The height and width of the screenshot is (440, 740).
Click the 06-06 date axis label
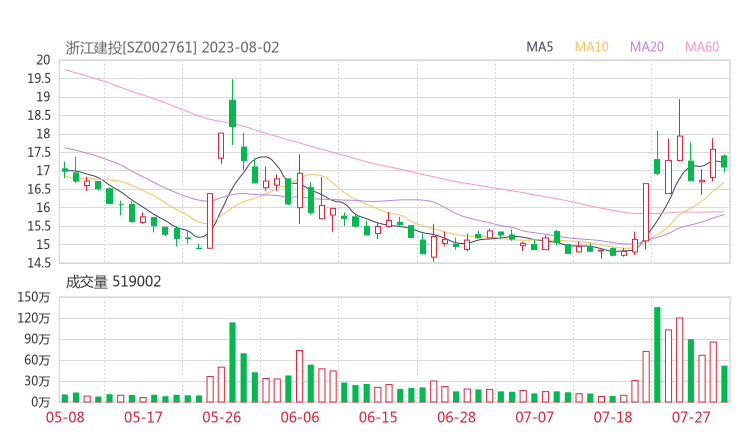coord(300,417)
